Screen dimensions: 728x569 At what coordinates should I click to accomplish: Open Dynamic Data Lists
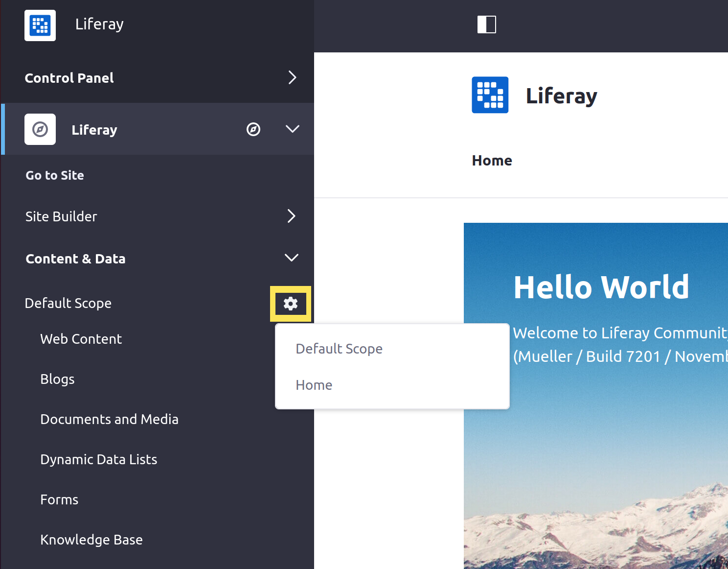[99, 459]
